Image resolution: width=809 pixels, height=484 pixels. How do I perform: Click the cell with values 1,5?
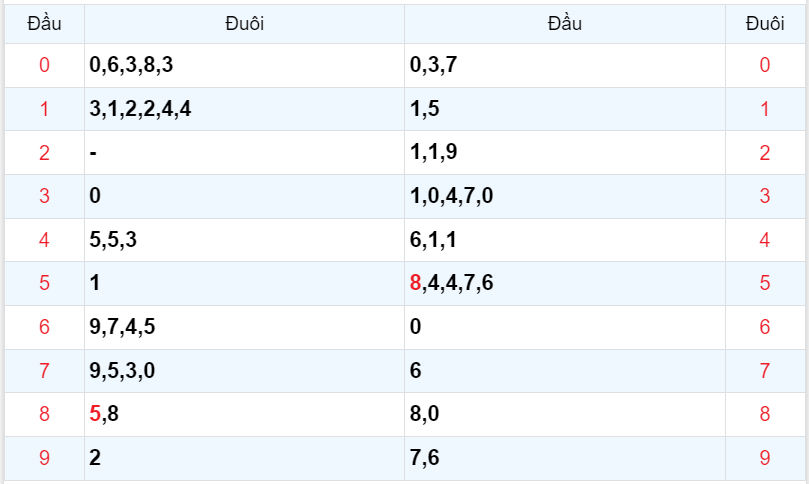(425, 109)
